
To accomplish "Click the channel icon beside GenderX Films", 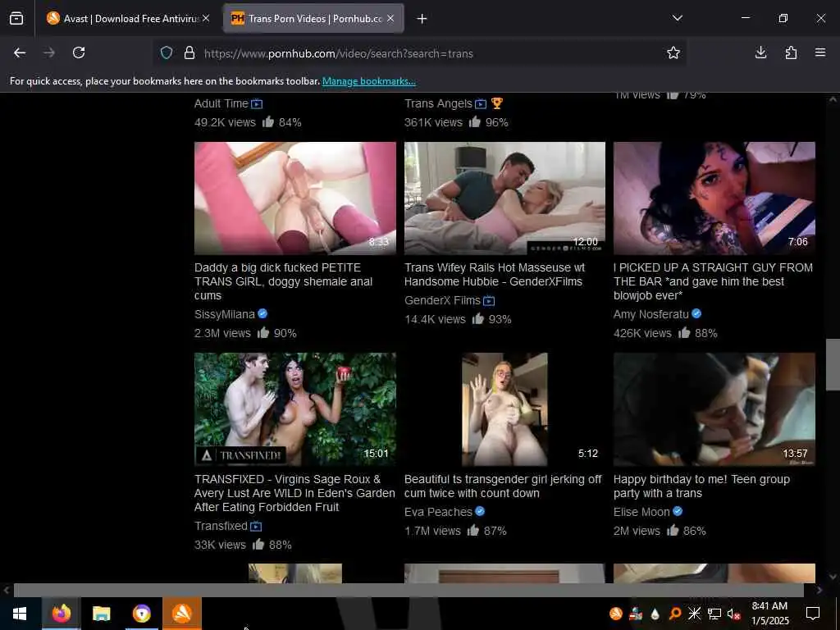I will [489, 301].
